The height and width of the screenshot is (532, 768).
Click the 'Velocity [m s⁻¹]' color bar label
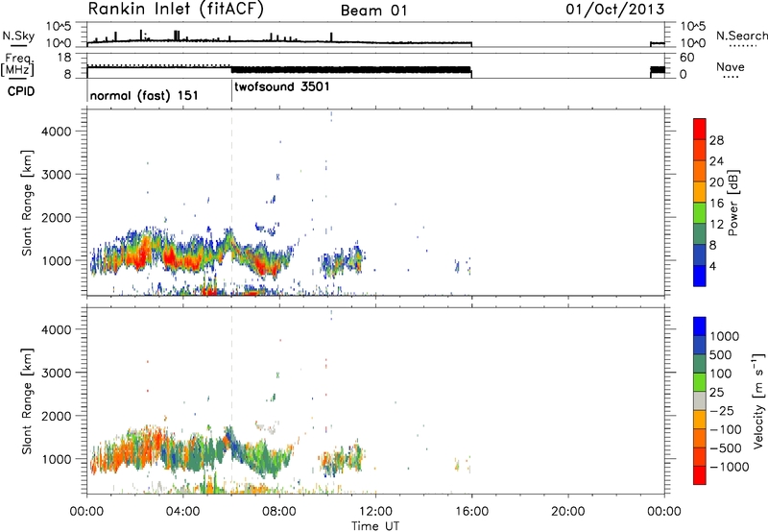[758, 400]
